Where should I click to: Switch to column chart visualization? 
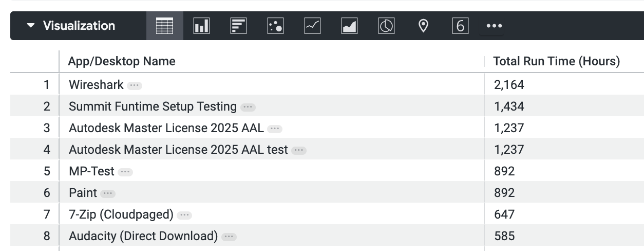(201, 26)
